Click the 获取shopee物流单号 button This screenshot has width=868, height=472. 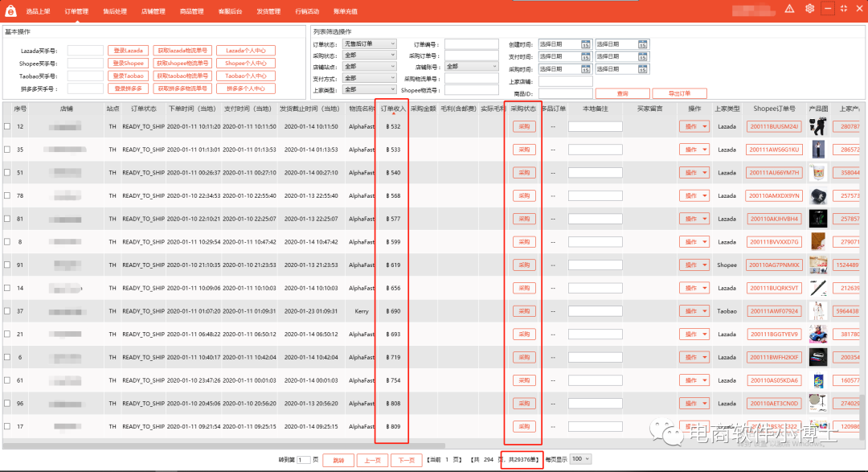coord(182,64)
